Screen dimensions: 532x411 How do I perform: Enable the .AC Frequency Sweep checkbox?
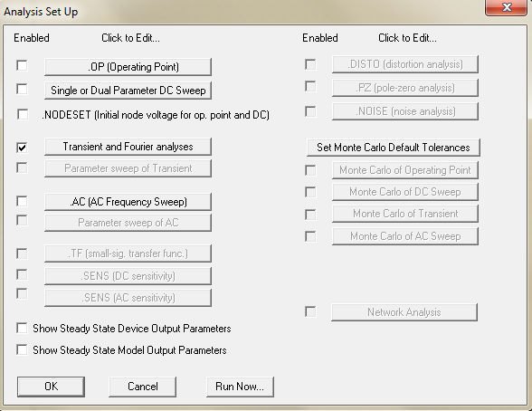[x=22, y=201]
